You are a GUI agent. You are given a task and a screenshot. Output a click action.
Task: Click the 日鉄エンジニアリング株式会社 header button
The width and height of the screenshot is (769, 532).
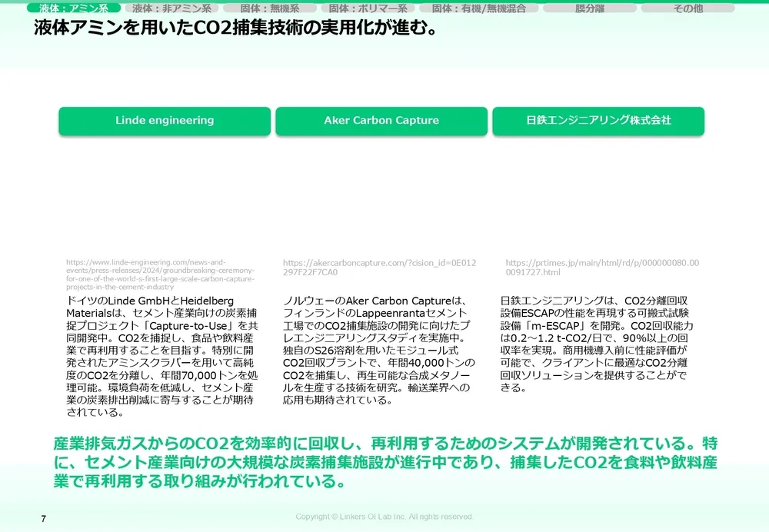599,121
